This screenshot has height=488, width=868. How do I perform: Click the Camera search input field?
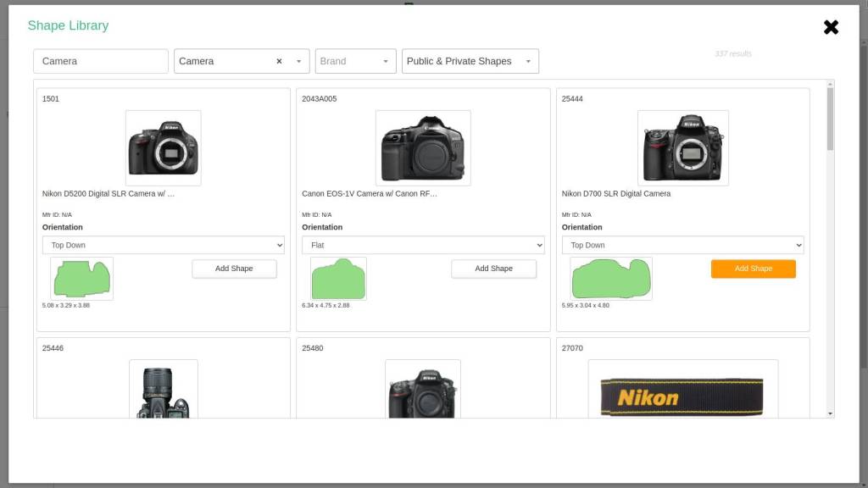[x=101, y=61]
